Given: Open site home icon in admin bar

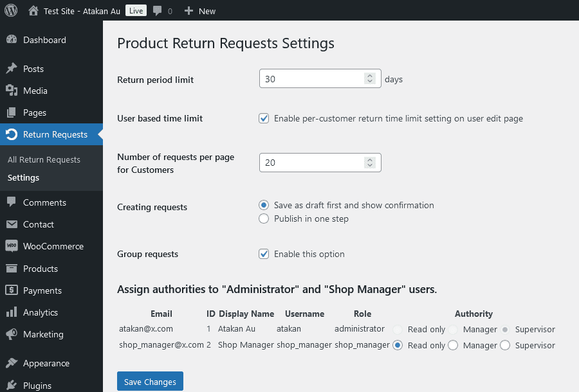Looking at the screenshot, I should click(33, 11).
